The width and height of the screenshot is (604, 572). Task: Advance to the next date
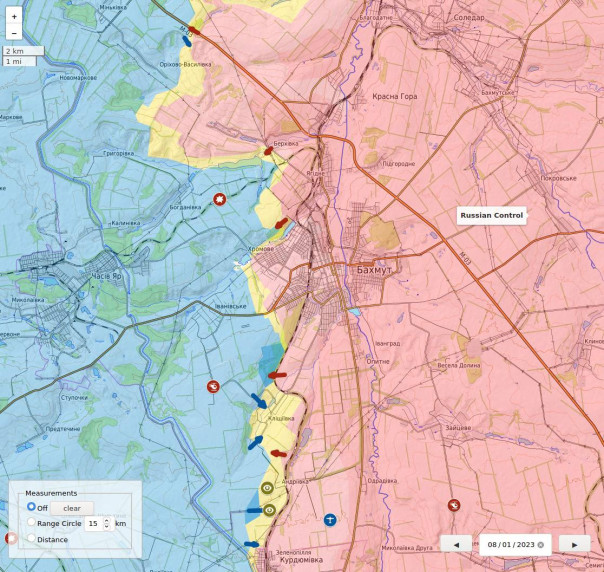point(574,544)
